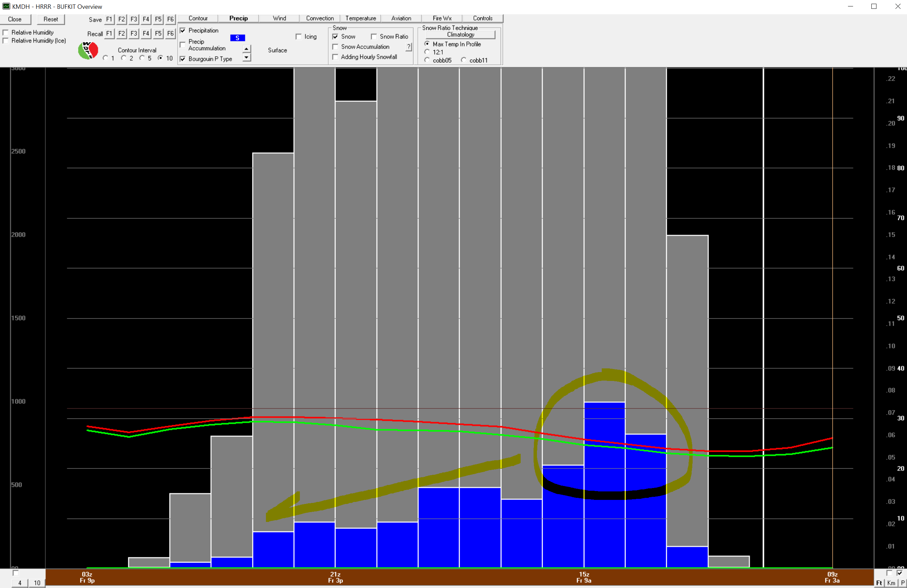Choose cobb11 snow ratio technique
Viewport: 907px width, 588px height.
point(463,60)
